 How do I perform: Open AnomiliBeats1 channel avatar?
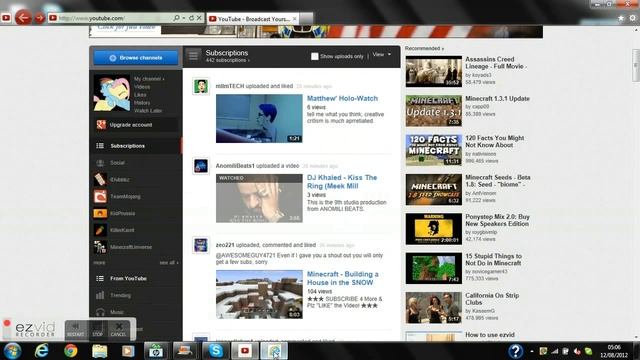click(200, 166)
